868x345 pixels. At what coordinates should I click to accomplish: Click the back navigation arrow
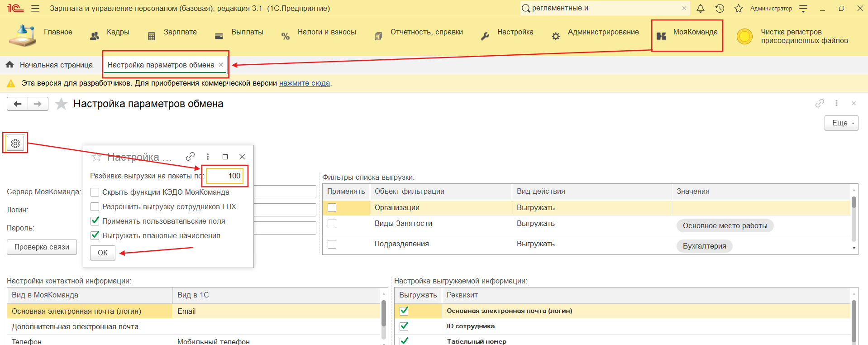tap(17, 104)
